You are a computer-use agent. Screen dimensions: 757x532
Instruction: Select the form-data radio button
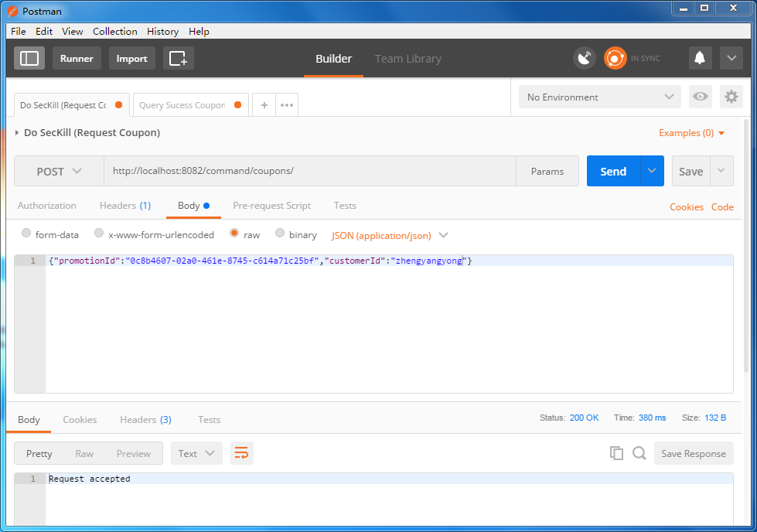pos(27,234)
